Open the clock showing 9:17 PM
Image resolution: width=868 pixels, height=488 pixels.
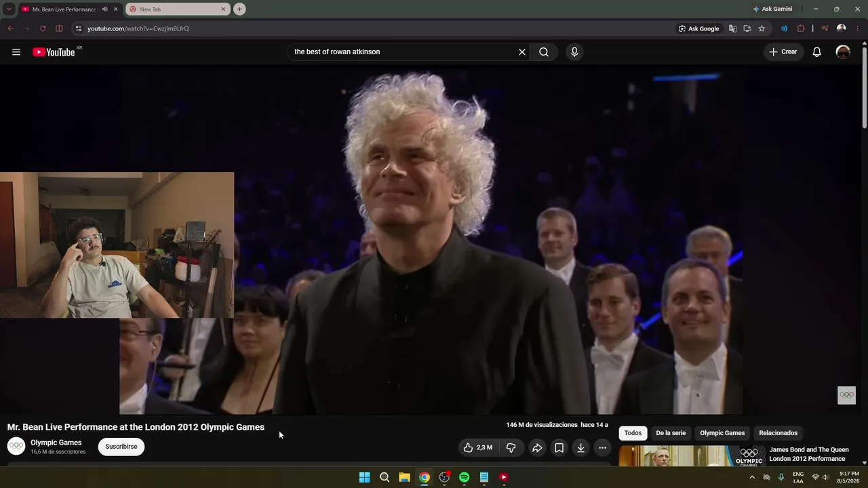click(849, 477)
